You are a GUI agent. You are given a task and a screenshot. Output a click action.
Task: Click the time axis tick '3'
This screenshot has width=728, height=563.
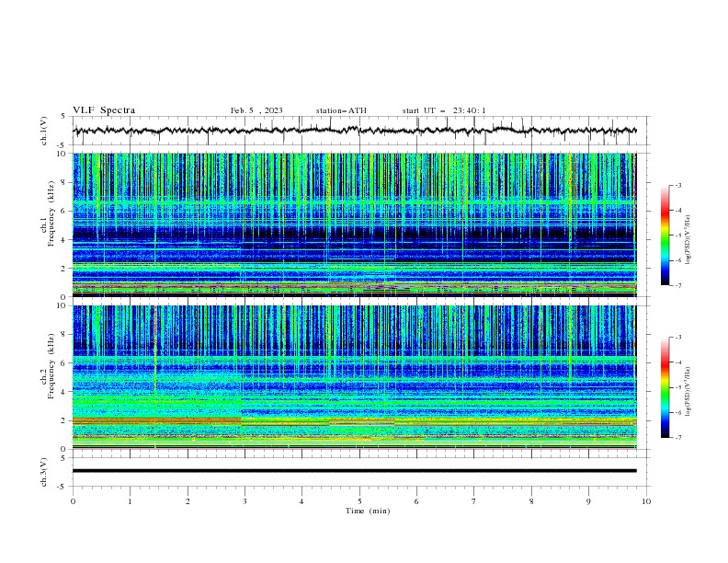pos(245,501)
